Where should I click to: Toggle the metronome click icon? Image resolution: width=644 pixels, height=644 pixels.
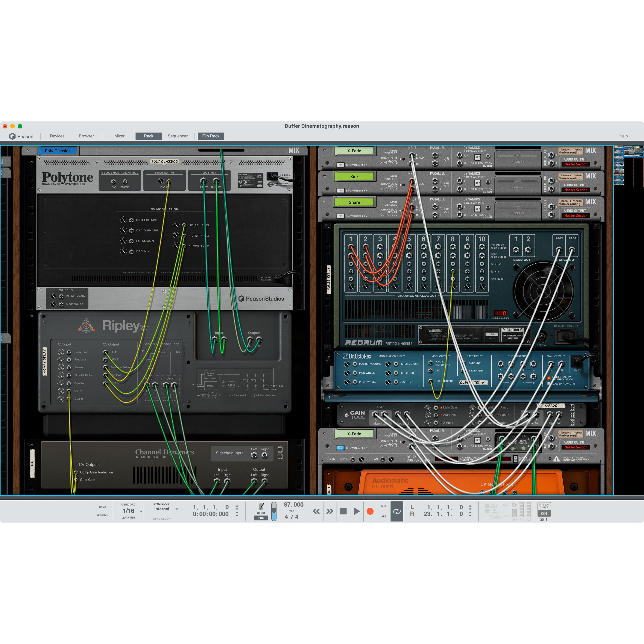(x=261, y=507)
